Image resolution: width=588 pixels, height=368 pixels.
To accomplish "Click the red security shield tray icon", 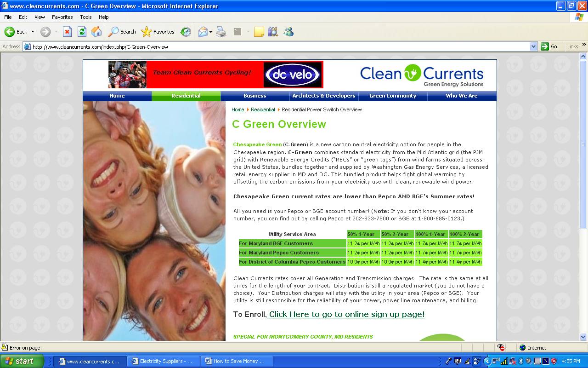I will pos(554,361).
